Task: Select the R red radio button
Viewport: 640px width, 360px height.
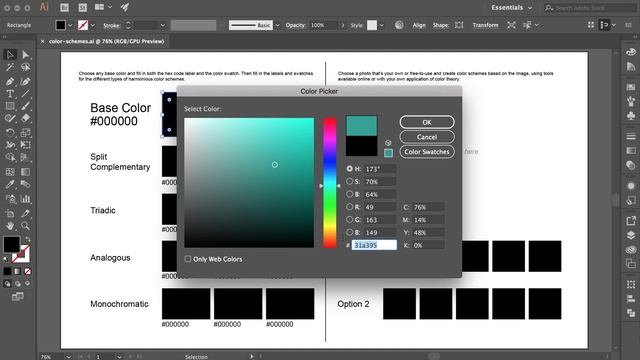Action: (349, 207)
